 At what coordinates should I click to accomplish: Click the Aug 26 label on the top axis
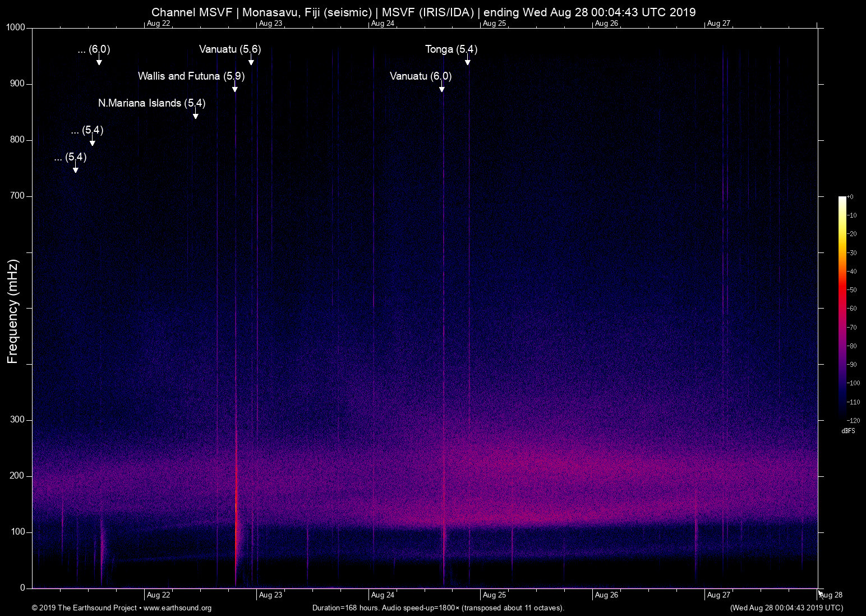point(606,24)
